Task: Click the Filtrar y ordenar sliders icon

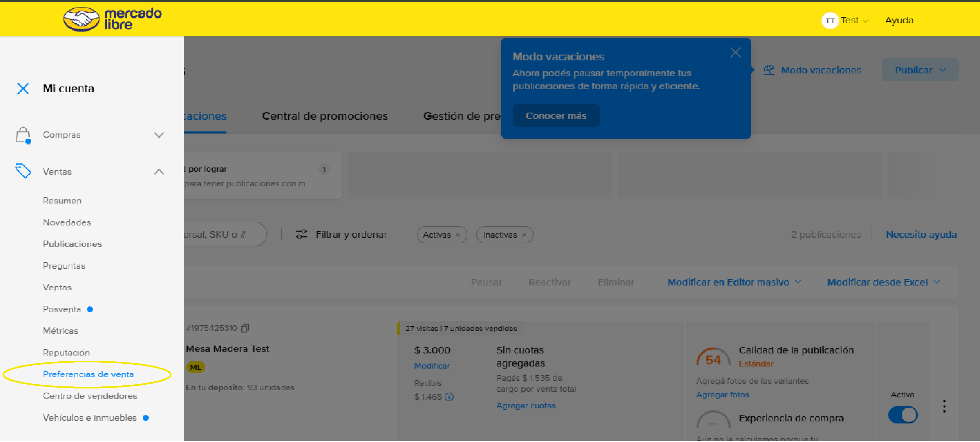Action: pos(301,234)
